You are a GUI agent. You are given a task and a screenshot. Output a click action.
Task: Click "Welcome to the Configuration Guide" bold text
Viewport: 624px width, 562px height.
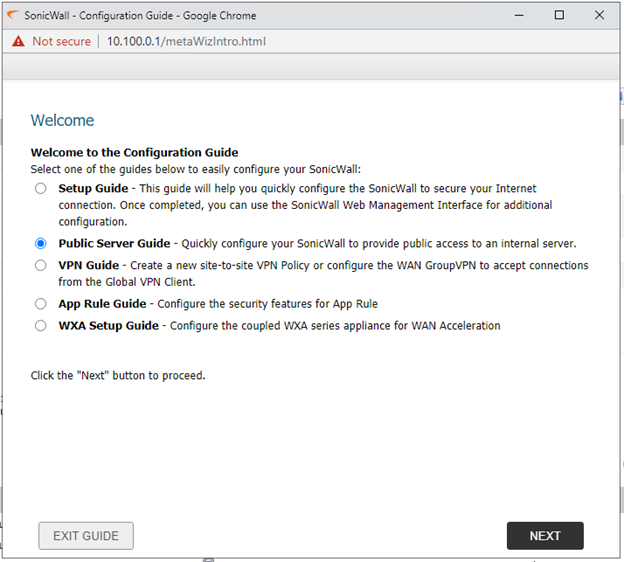coord(135,152)
